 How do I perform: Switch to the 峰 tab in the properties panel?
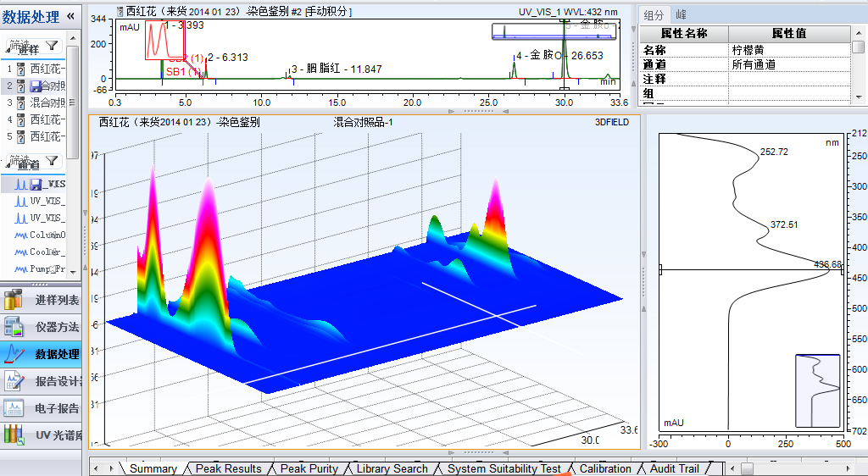pos(681,14)
